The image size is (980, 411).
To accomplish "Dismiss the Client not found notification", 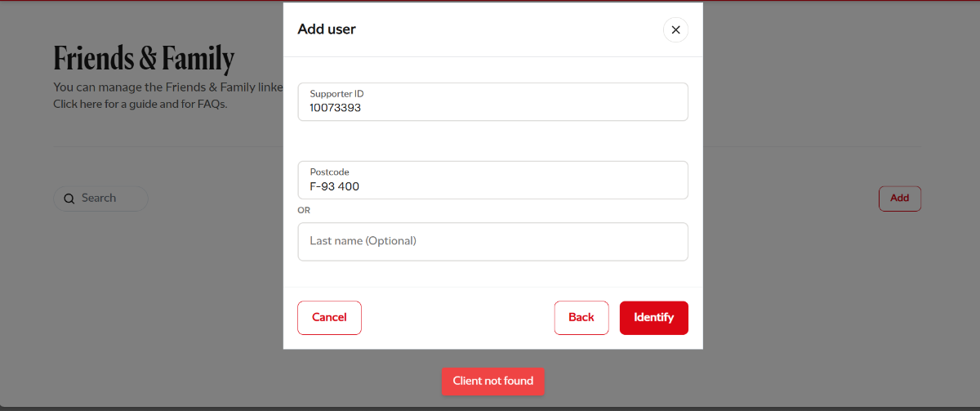I will [x=493, y=381].
